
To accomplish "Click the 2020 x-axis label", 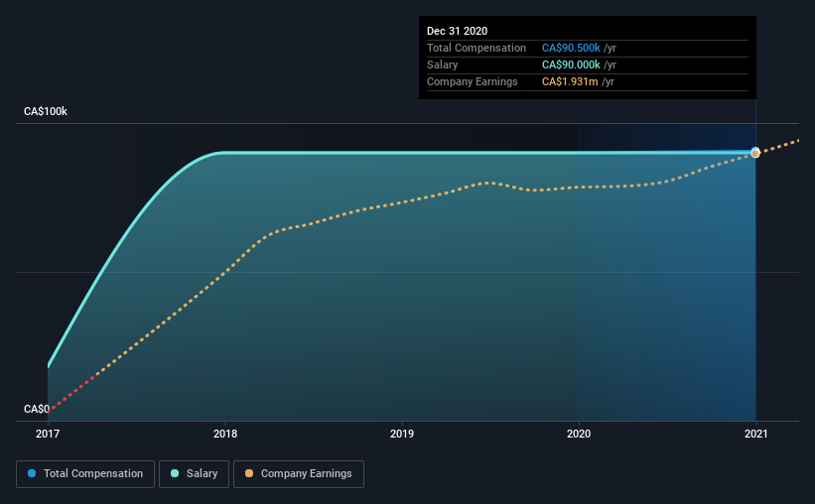I will click(579, 434).
